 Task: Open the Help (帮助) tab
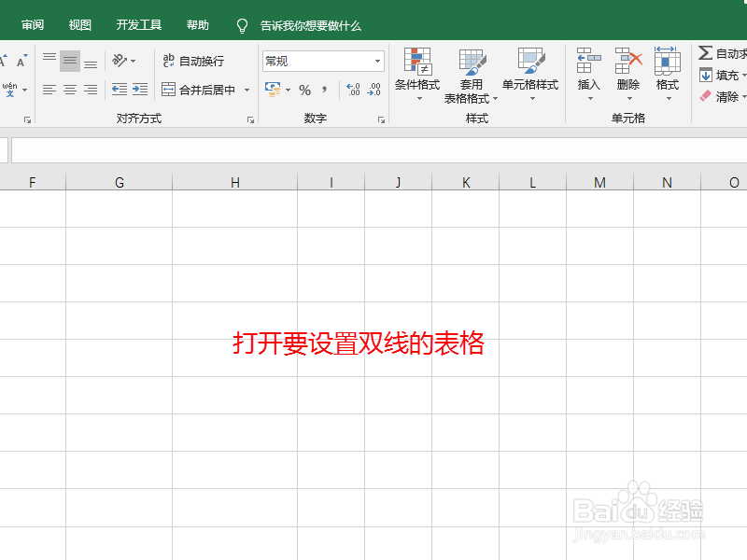coord(198,25)
